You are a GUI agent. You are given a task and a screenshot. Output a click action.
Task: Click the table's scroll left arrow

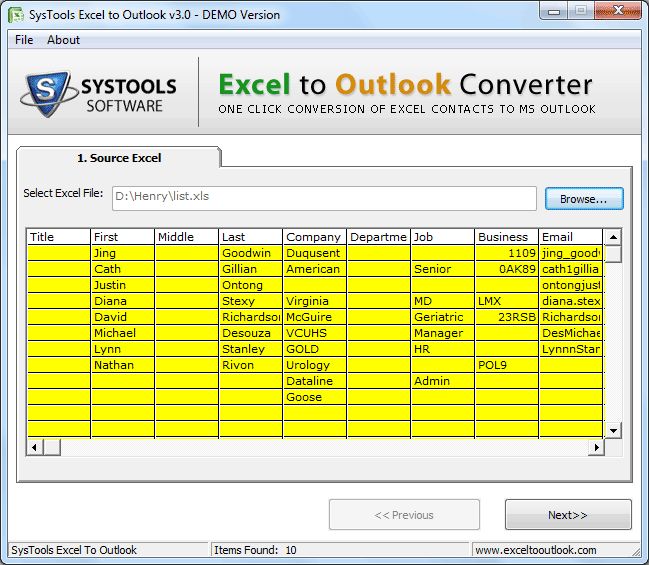coord(35,447)
